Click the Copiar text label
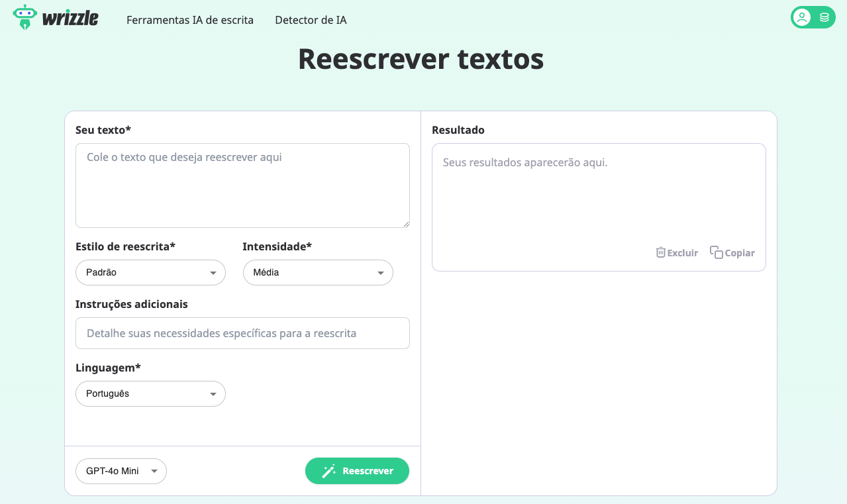The width and height of the screenshot is (847, 504). click(x=740, y=253)
